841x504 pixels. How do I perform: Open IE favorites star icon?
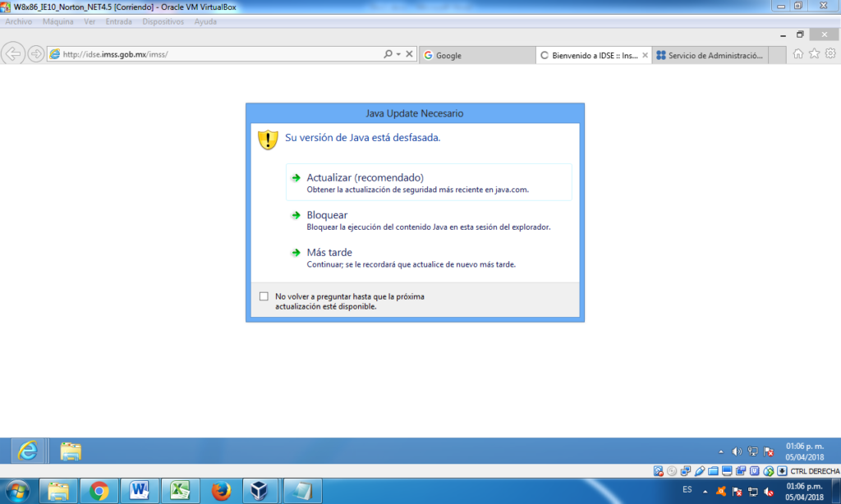pos(814,54)
